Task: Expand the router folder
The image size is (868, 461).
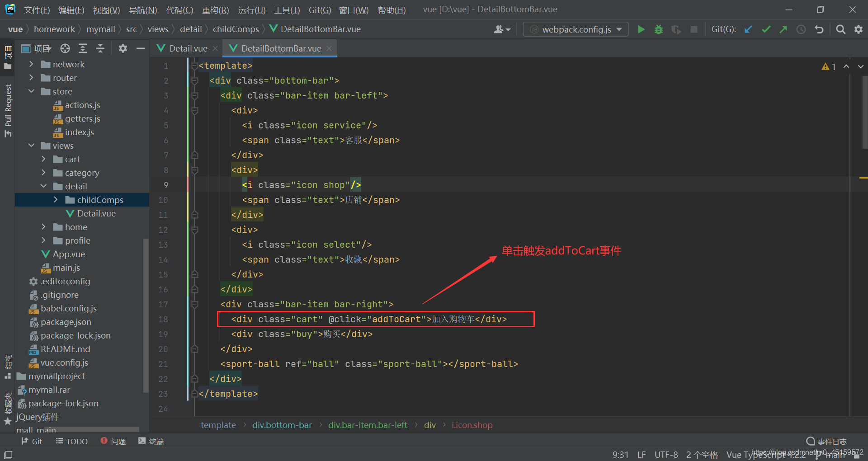Action: coord(31,78)
